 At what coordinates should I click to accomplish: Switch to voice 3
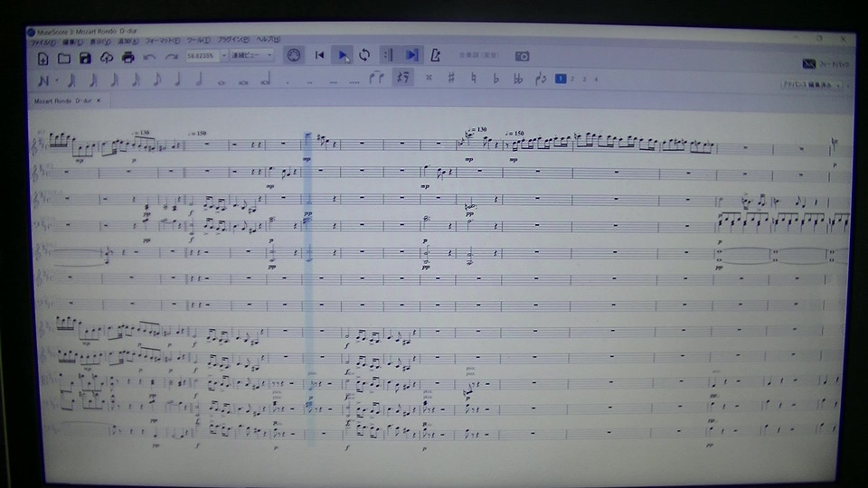pos(584,80)
